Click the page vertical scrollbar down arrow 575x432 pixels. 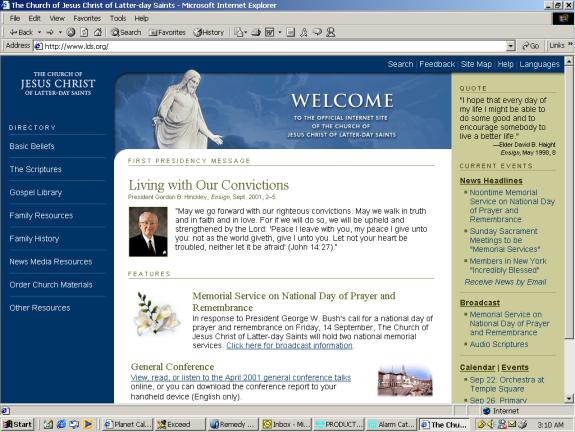coord(569,398)
